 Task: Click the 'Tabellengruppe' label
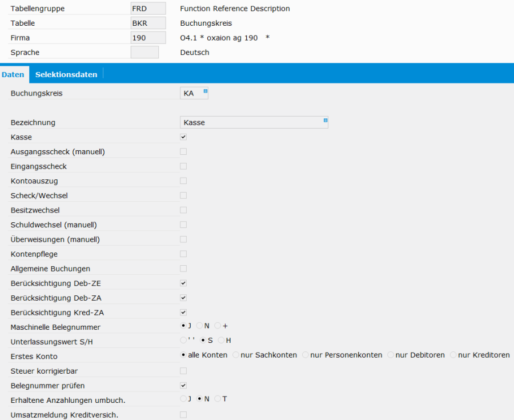37,9
